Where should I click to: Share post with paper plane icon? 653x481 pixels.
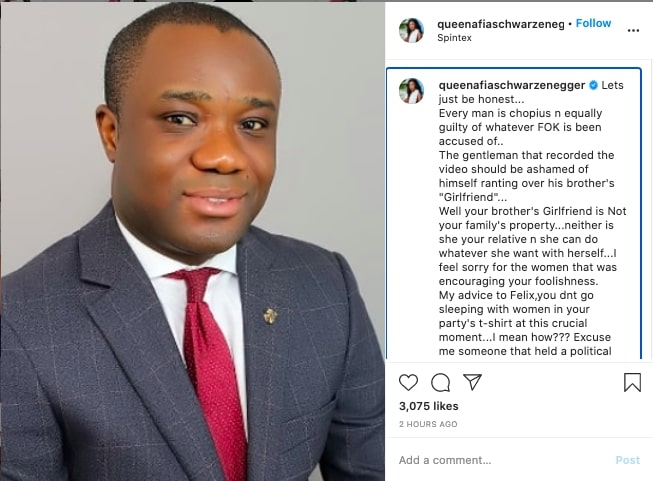[x=472, y=382]
